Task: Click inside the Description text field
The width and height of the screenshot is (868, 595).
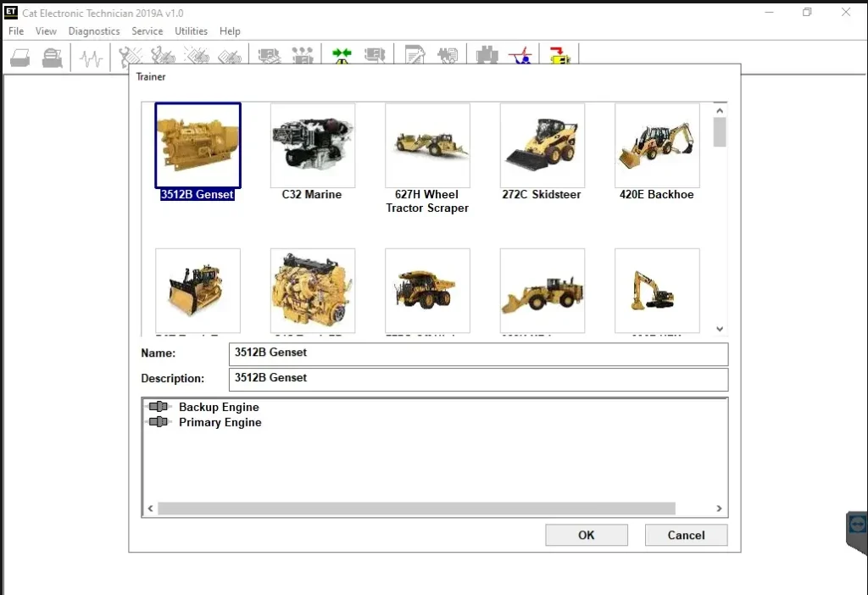Action: pyautogui.click(x=424, y=379)
